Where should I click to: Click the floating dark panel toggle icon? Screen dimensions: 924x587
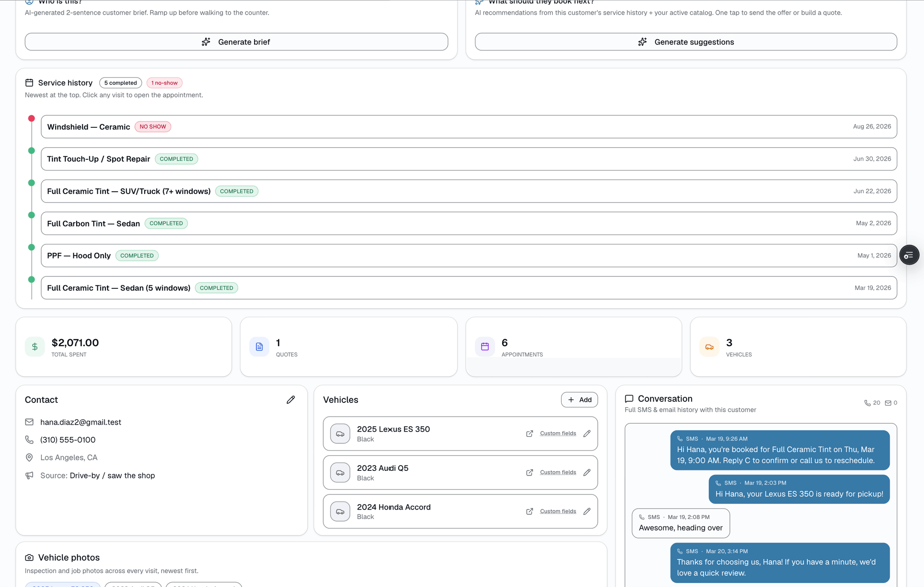909,255
